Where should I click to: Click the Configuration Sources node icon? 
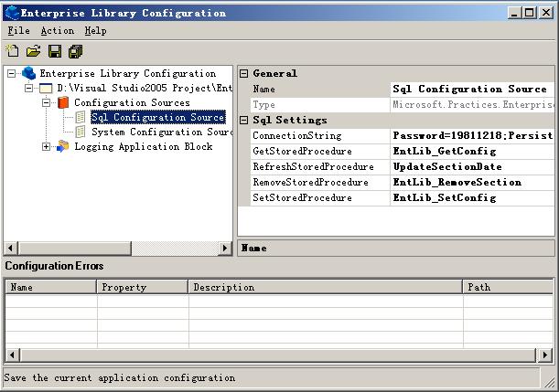click(63, 102)
